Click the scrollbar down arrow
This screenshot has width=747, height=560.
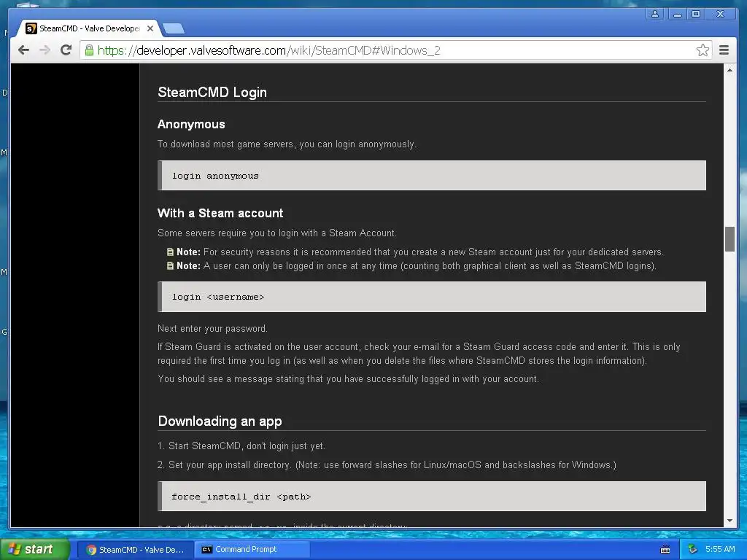tap(729, 521)
